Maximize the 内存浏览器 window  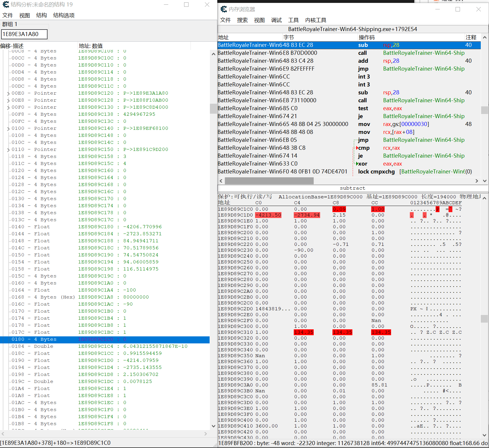tap(458, 9)
